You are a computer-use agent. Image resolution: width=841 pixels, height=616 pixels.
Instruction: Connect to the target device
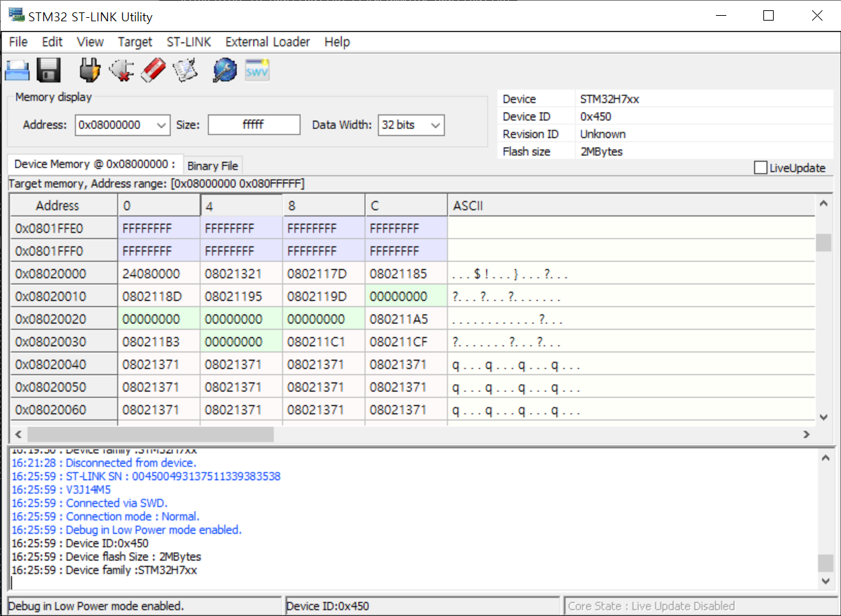[x=89, y=69]
